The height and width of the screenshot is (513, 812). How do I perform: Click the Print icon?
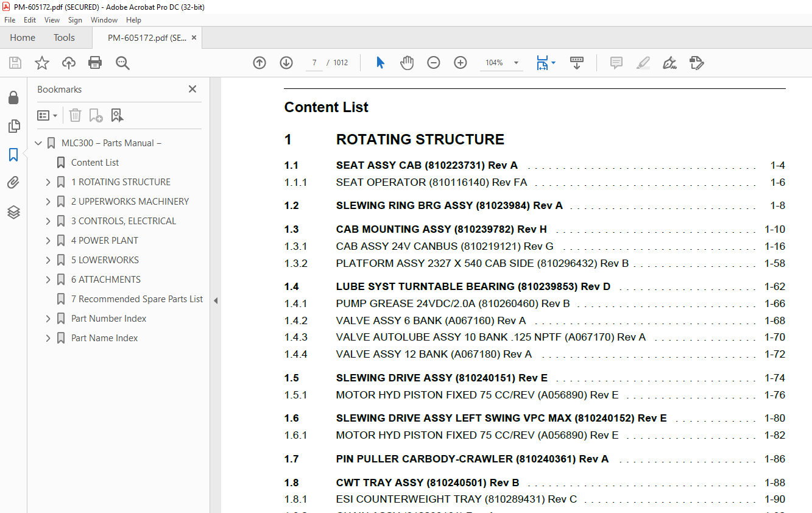pos(95,63)
